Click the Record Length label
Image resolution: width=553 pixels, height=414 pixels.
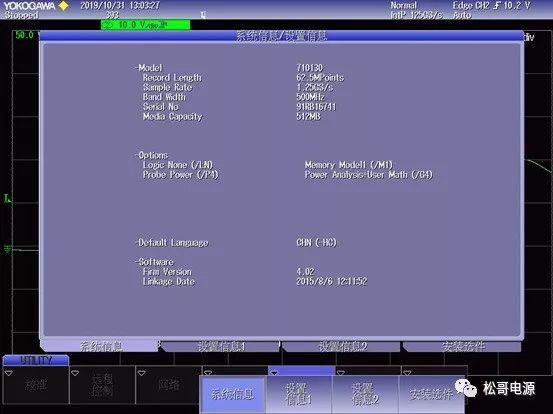(172, 78)
